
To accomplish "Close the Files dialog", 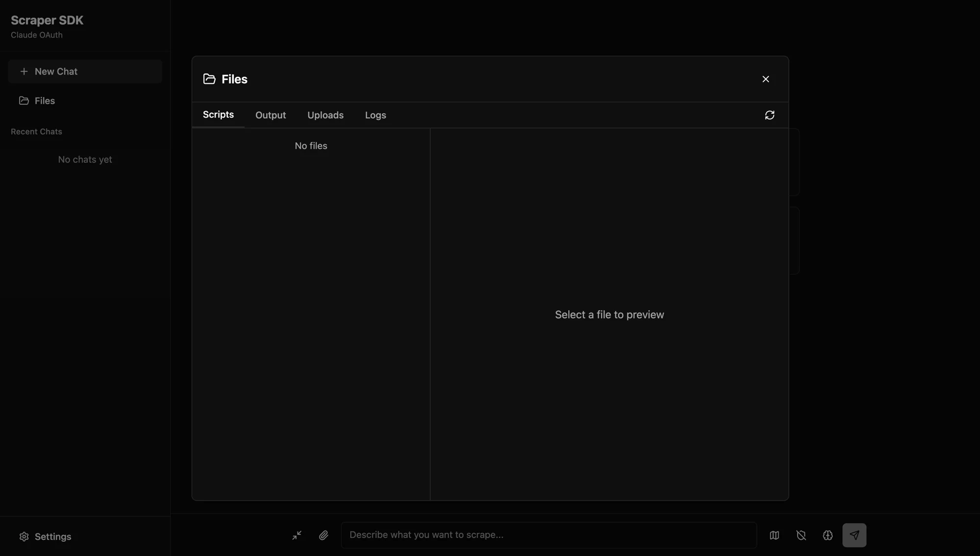I will [x=765, y=79].
